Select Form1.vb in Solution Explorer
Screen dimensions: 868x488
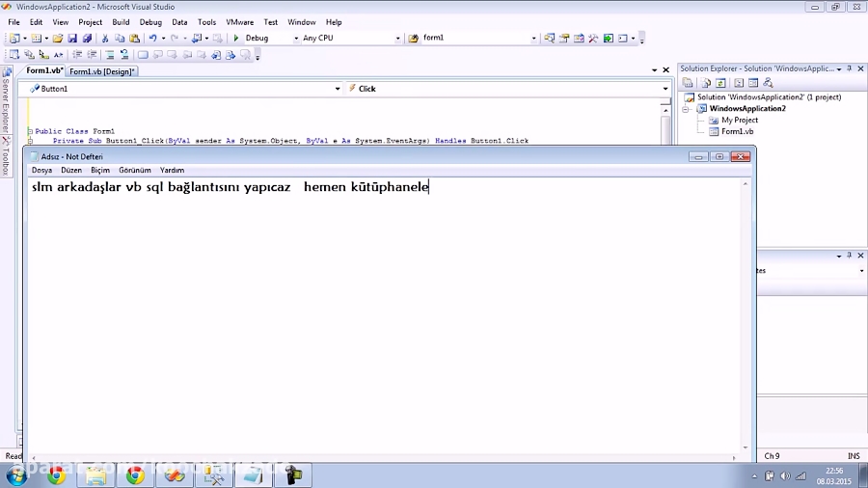coord(737,132)
